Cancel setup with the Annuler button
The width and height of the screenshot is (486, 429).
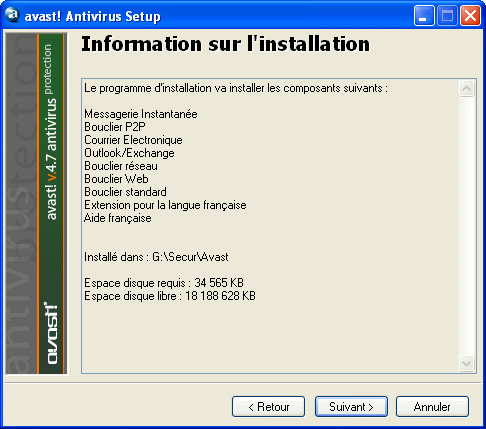click(x=432, y=406)
